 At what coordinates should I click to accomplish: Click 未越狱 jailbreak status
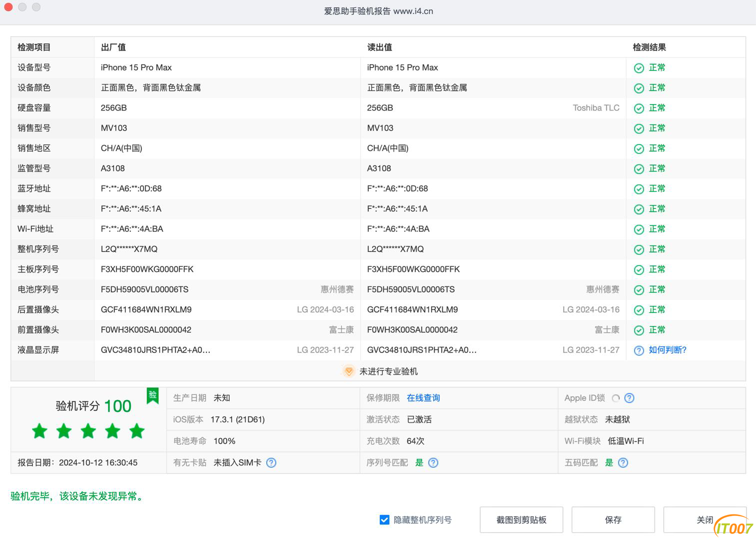tap(618, 419)
